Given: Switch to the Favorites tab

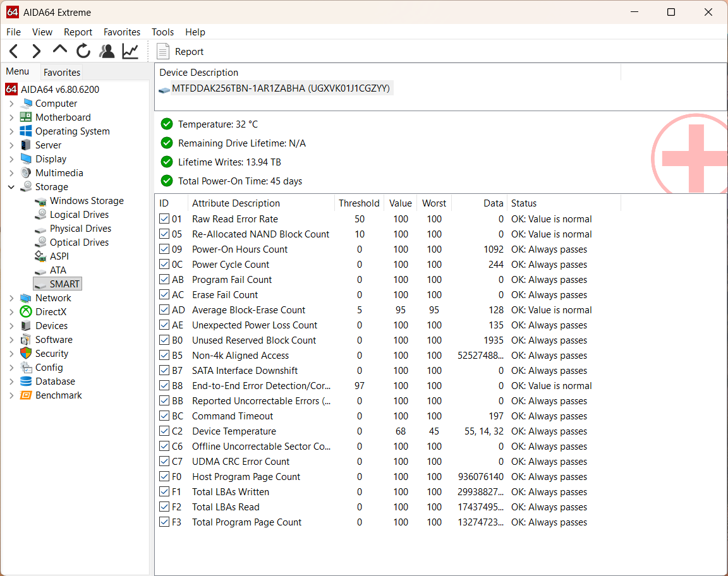Looking at the screenshot, I should 62,73.
